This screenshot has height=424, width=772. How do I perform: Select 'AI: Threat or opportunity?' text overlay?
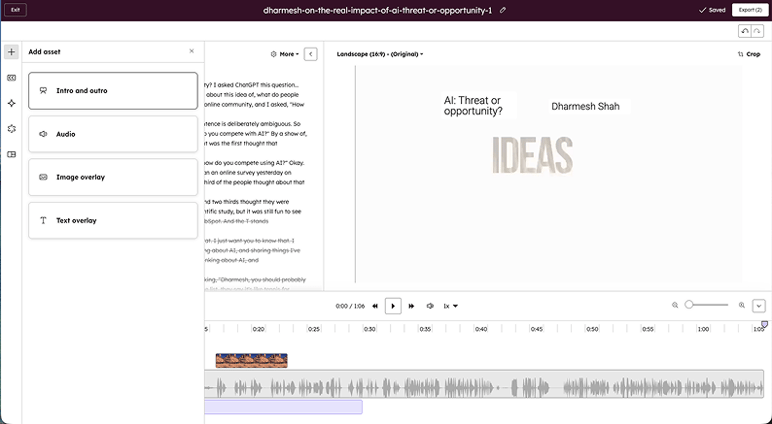pyautogui.click(x=473, y=105)
